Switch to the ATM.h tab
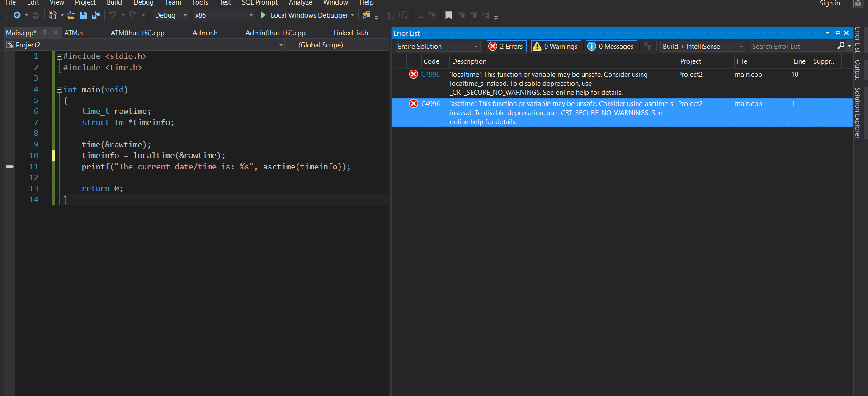 point(73,33)
